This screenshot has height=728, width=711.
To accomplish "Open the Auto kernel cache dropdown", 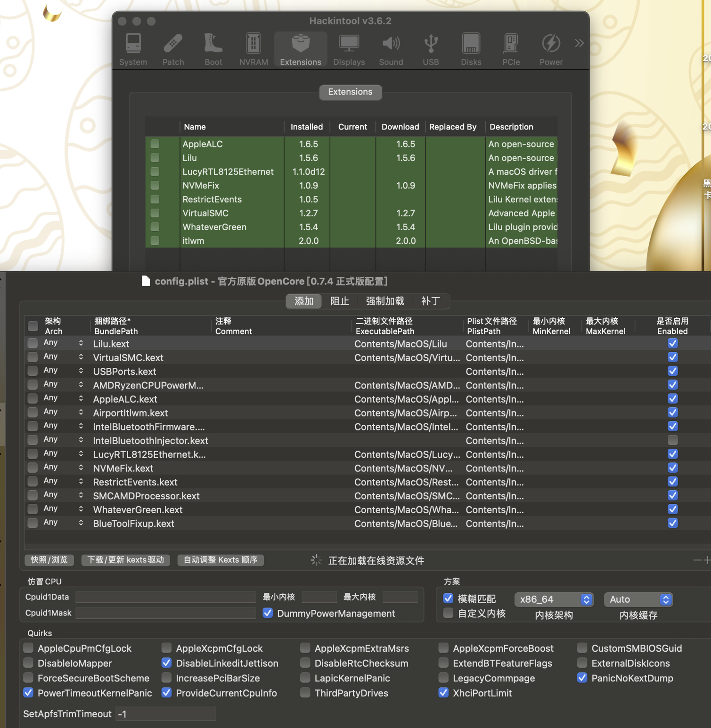I will (x=638, y=599).
